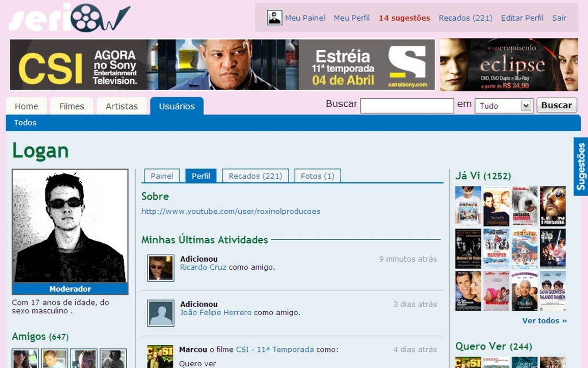Open the Léon O Profissional poster
The height and width of the screenshot is (368, 588).
(x=553, y=206)
